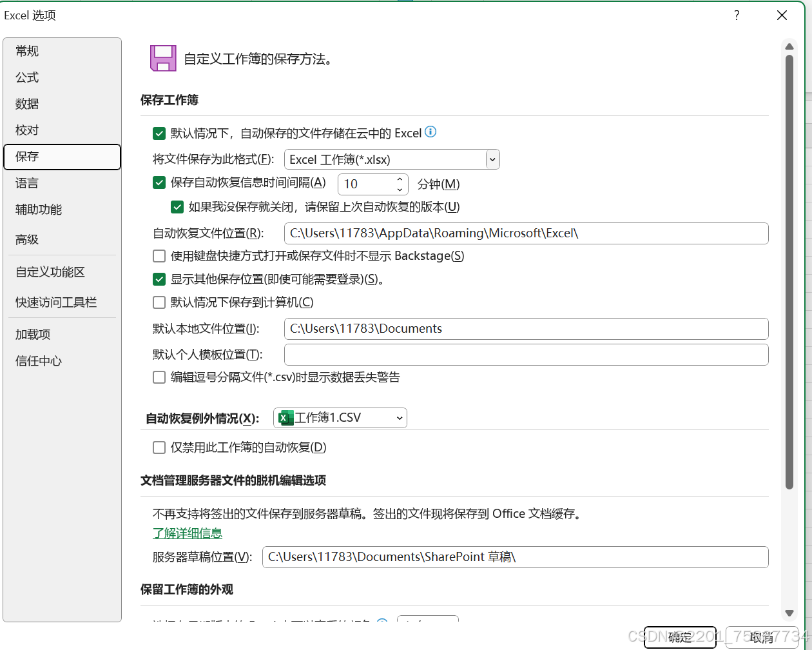Image resolution: width=812 pixels, height=650 pixels.
Task: Click the purple floppy disk save icon
Action: 163,58
